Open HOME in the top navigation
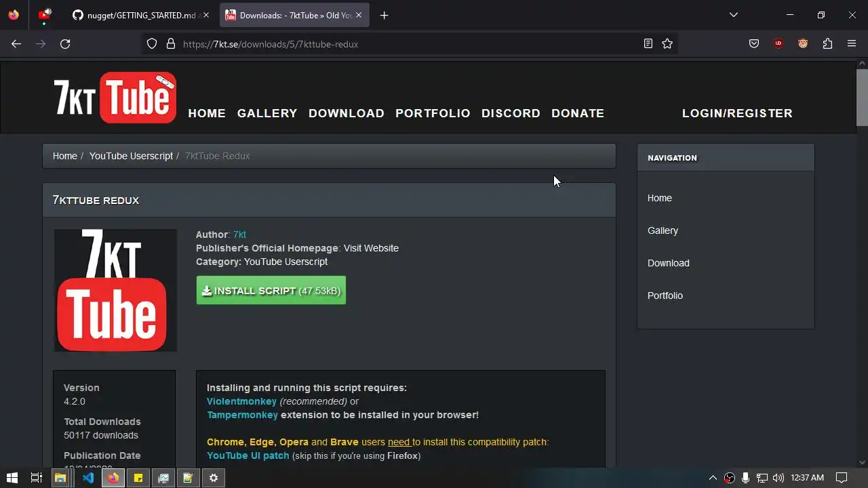The width and height of the screenshot is (868, 488). click(207, 113)
